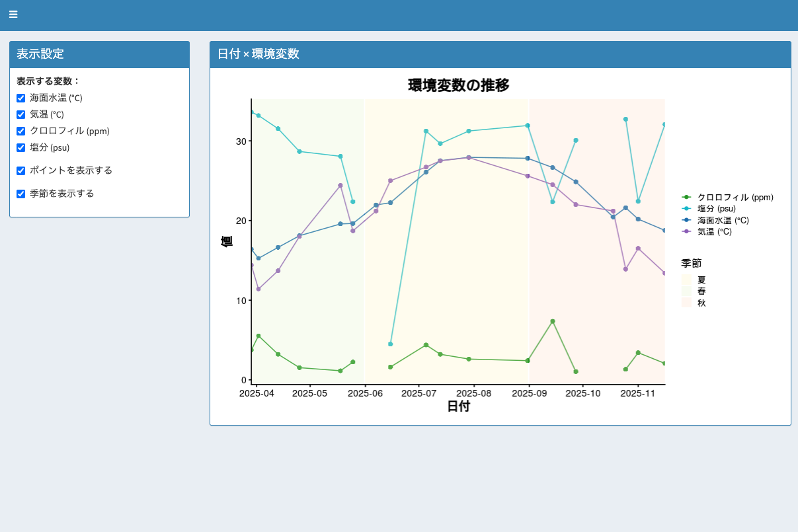This screenshot has width=798, height=532.
Task: Click the purple 気温 legend marker
Action: [686, 232]
